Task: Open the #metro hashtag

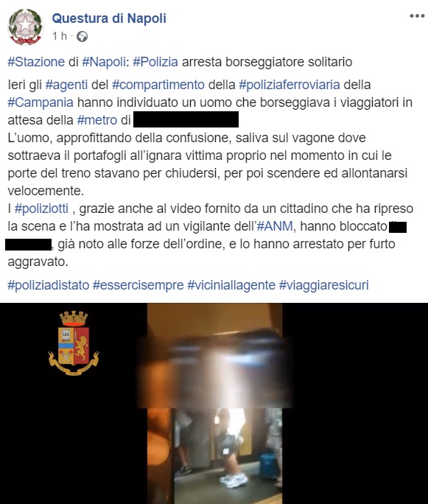Action: 97,120
